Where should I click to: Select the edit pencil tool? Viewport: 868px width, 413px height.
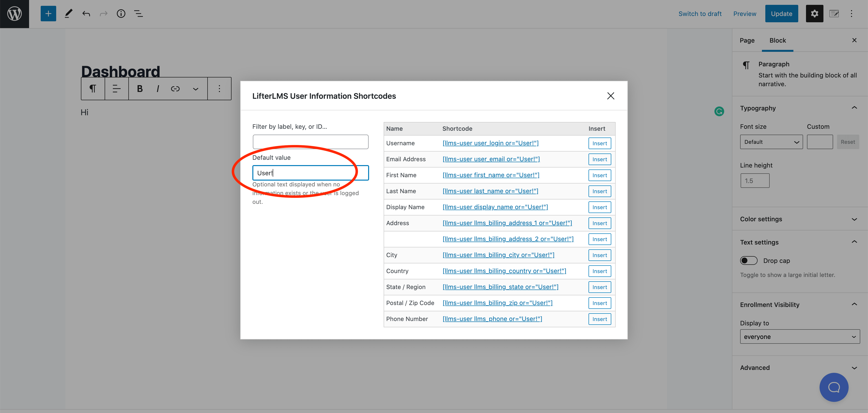68,14
